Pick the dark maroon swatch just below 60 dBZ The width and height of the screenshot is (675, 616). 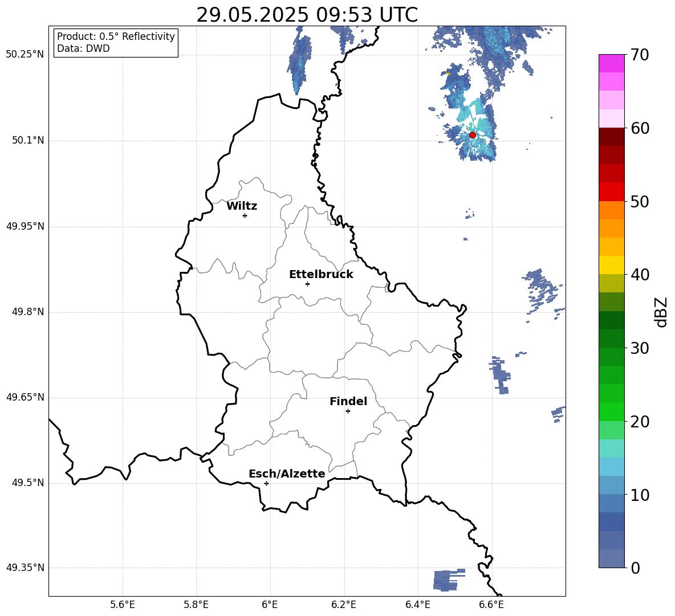tap(612, 137)
